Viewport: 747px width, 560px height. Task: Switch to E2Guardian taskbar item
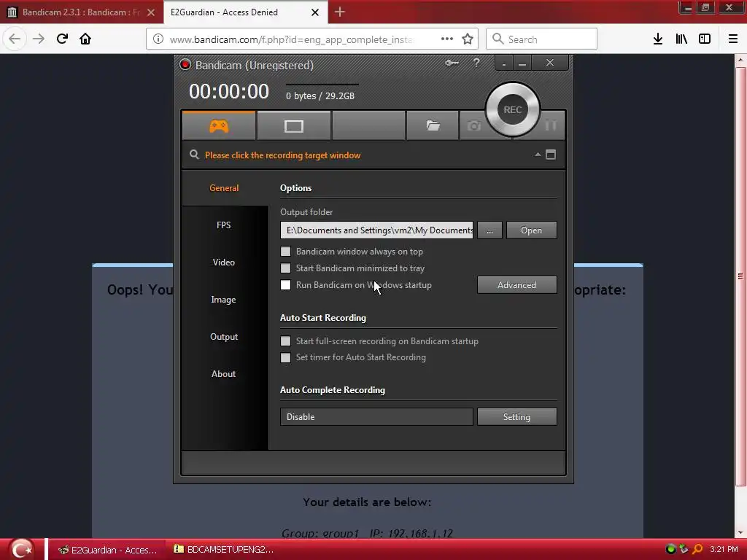coord(107,550)
